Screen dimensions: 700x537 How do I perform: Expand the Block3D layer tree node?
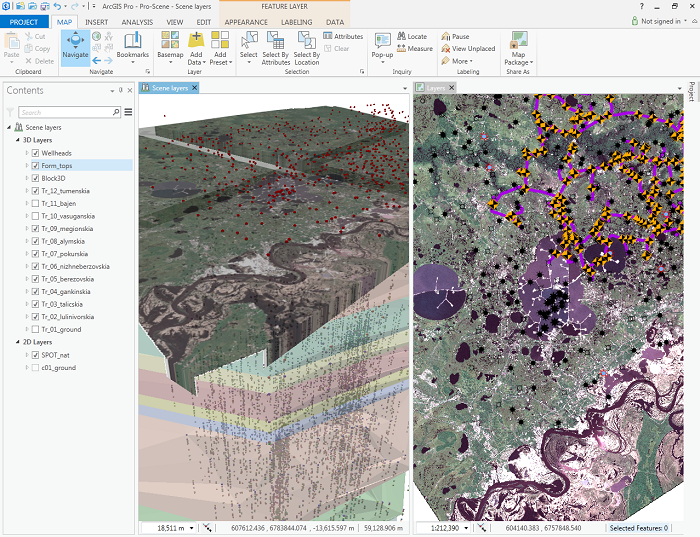(27, 178)
